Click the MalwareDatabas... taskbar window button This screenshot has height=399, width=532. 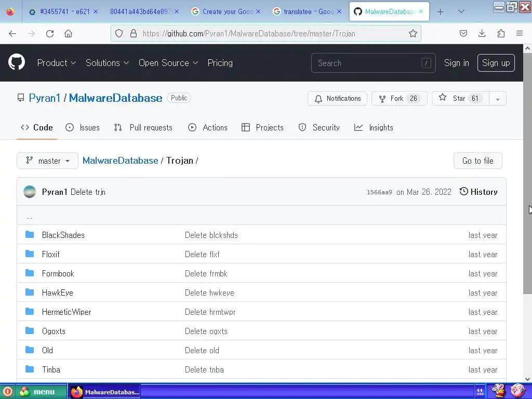tap(104, 392)
